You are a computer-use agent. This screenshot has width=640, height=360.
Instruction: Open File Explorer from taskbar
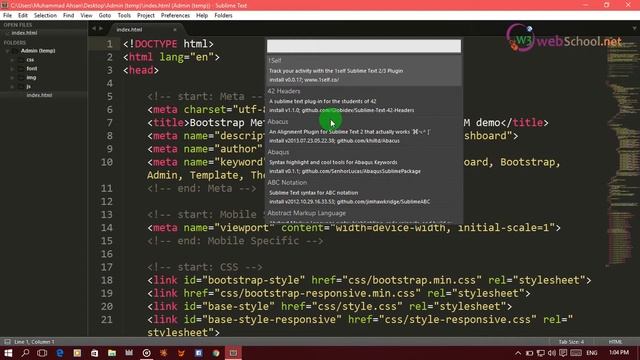(x=112, y=353)
